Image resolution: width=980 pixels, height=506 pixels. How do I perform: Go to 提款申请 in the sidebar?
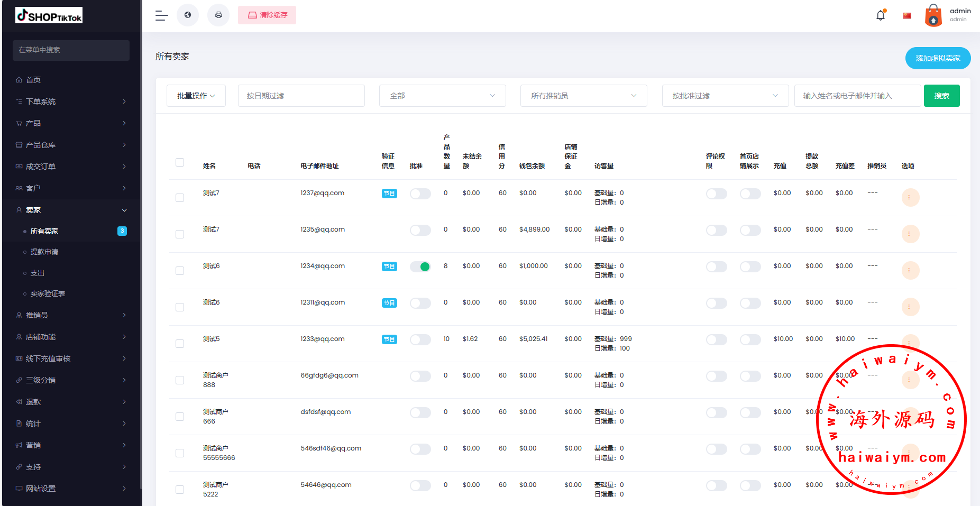pyautogui.click(x=44, y=252)
